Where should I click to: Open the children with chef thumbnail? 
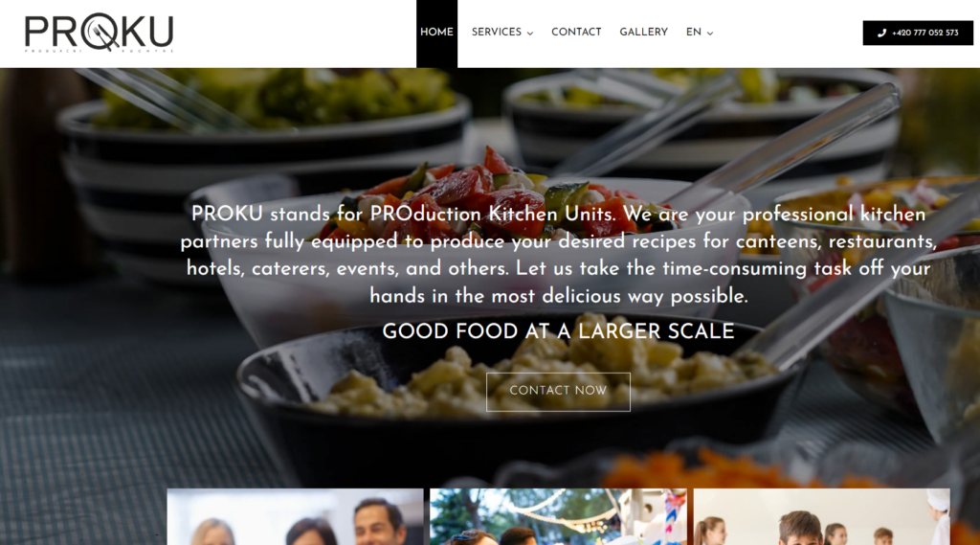(x=822, y=517)
